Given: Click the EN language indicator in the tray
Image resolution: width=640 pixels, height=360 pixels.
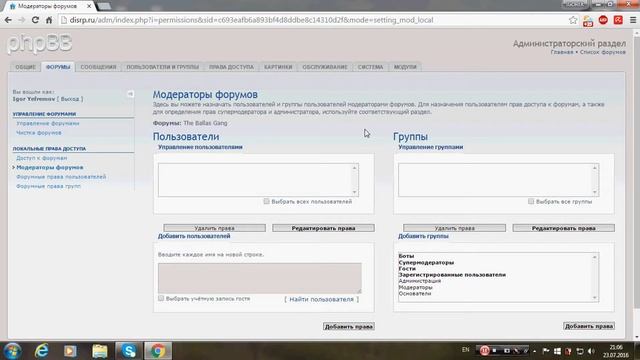Looking at the screenshot, I should click(x=466, y=350).
